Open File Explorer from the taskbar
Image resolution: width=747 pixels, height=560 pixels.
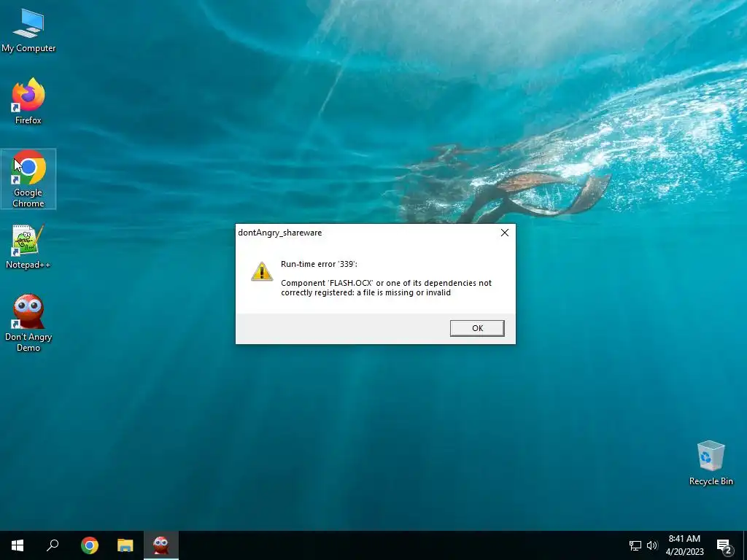[125, 545]
